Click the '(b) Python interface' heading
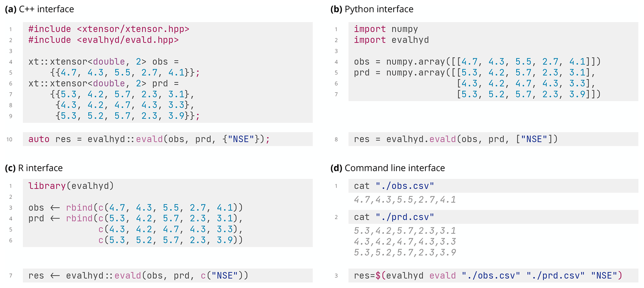 point(372,9)
